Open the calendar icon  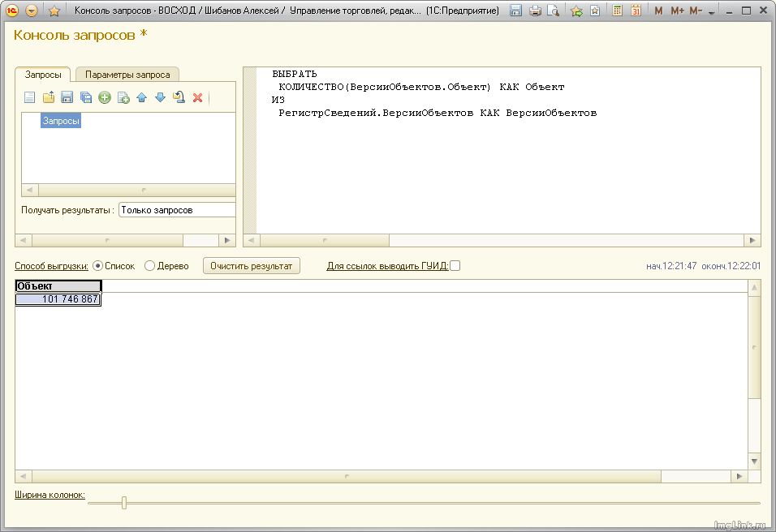pyautogui.click(x=636, y=11)
